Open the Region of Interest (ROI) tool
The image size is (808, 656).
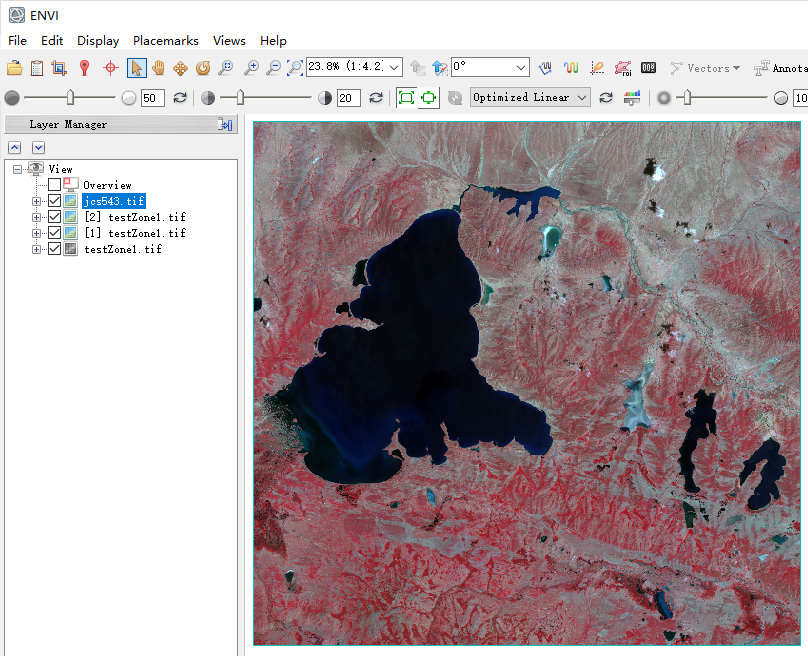(622, 68)
